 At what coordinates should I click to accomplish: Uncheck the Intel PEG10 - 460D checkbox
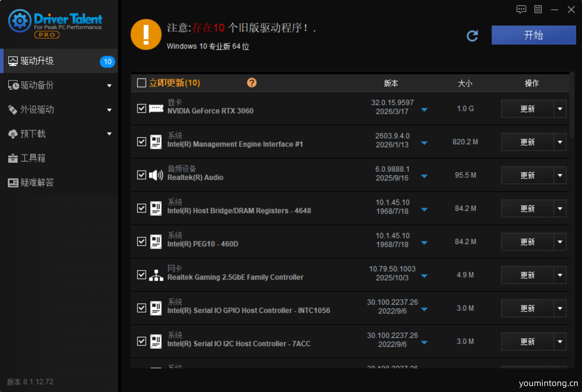(x=142, y=242)
